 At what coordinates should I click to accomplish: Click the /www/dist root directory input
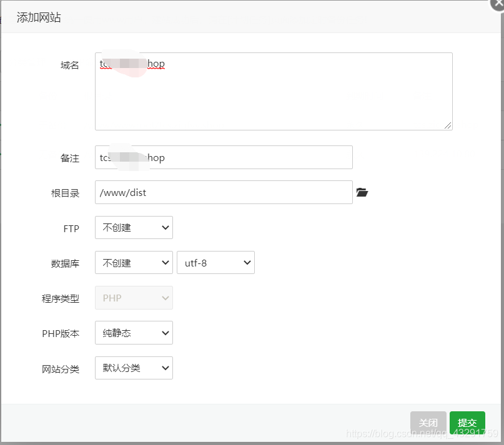(223, 192)
